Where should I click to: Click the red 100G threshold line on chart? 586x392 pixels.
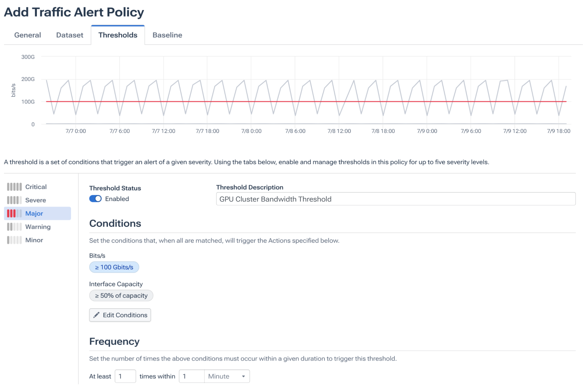(x=306, y=102)
